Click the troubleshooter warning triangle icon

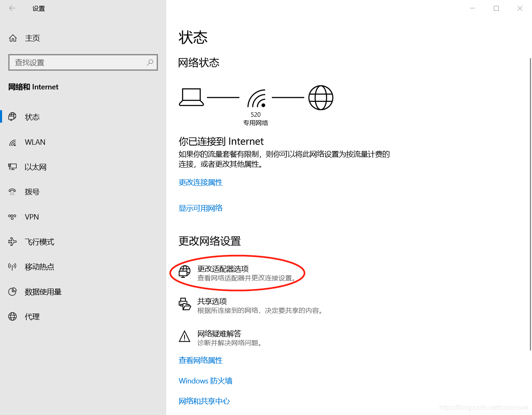[185, 336]
